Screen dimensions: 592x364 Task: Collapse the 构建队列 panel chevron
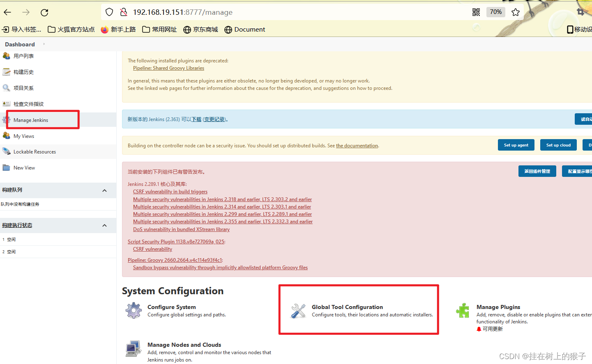pos(104,190)
